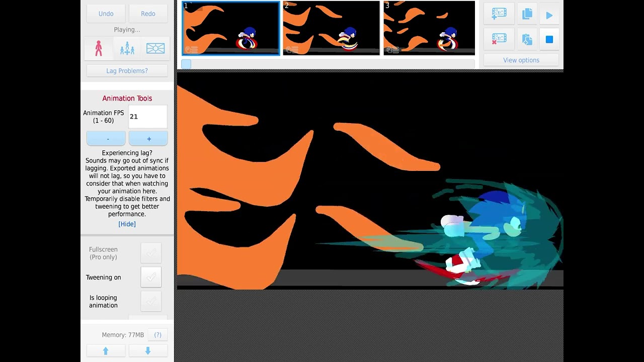
Task: Copy the current frame
Action: pos(527,14)
